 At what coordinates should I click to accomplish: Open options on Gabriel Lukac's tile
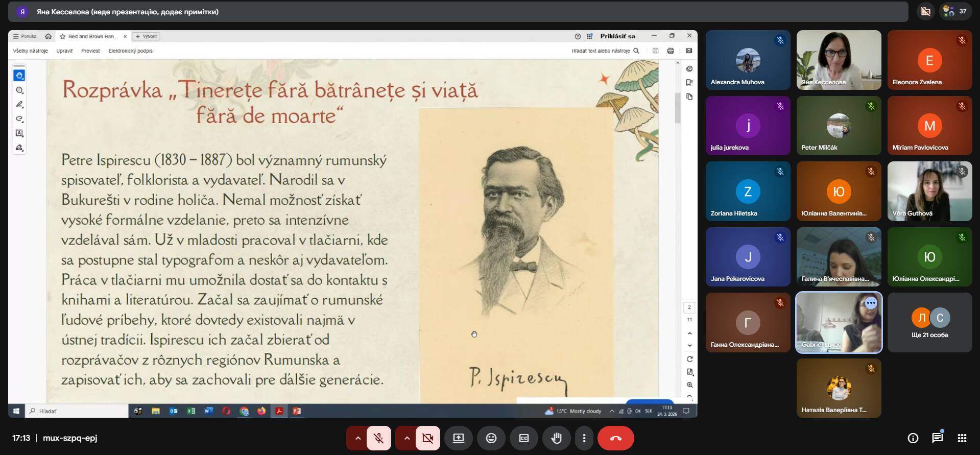pos(871,303)
